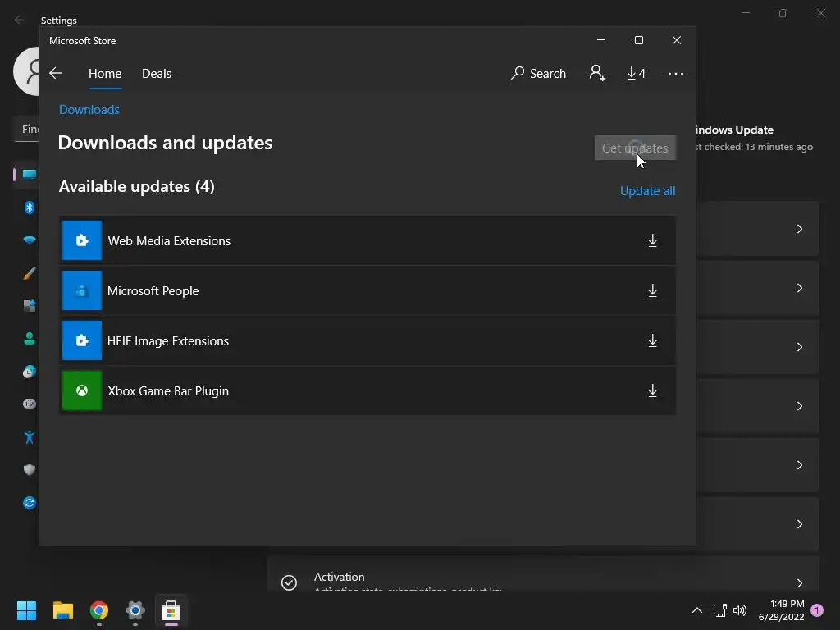The height and width of the screenshot is (630, 840).
Task: Open downloads indicator showing 4
Action: [x=636, y=73]
